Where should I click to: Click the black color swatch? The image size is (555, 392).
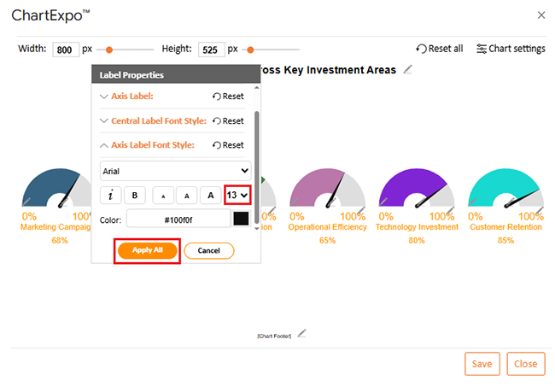(241, 219)
